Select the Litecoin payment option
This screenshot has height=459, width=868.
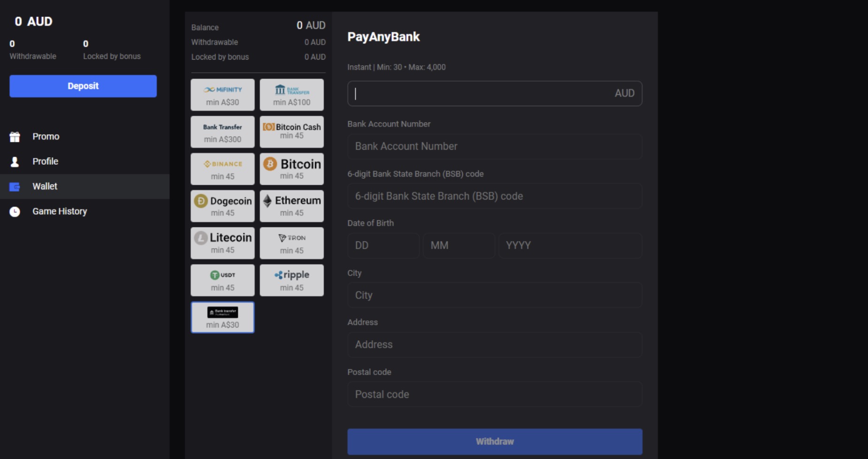pos(222,243)
